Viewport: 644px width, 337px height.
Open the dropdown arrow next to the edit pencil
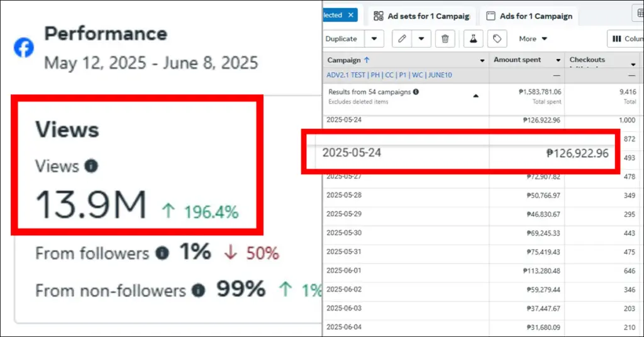(x=421, y=38)
